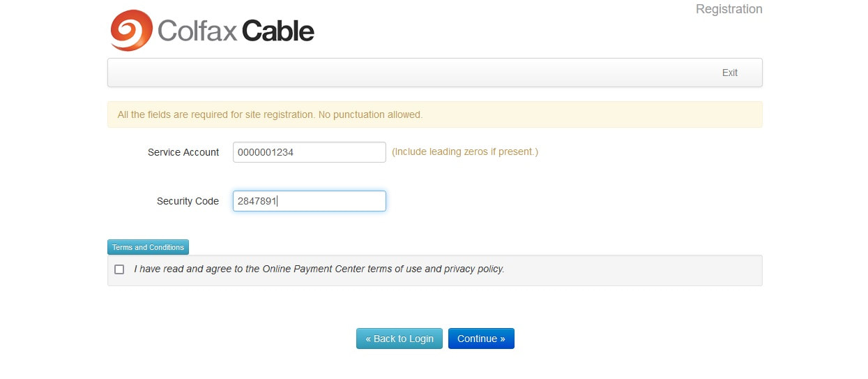This screenshot has height=379, width=868.
Task: Select Exit in the top navigation bar
Action: [x=729, y=73]
